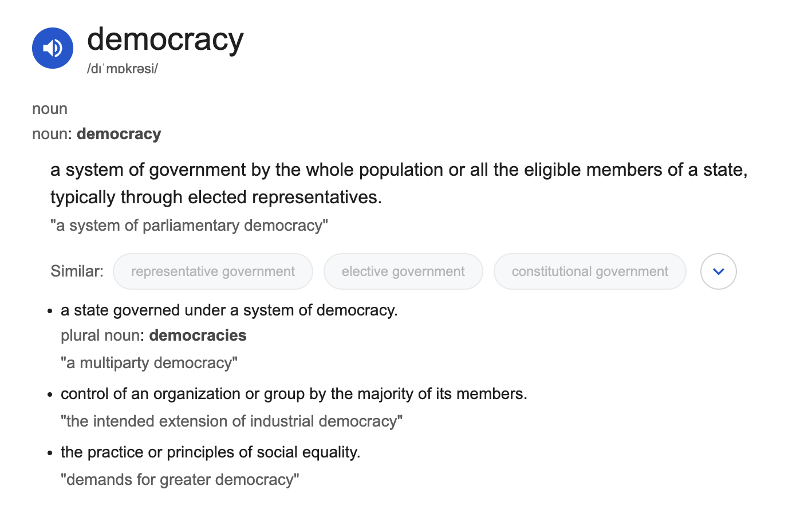Select the "representative government" synonym chip
The image size is (812, 513).
[213, 271]
